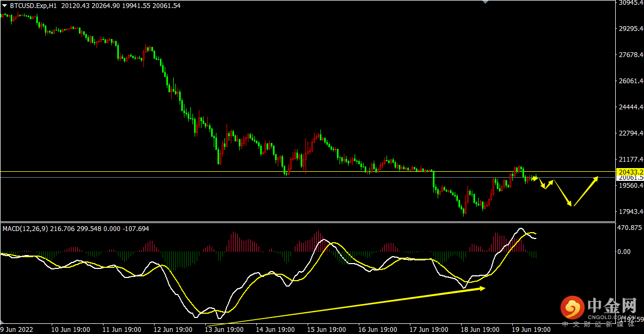Image resolution: width=644 pixels, height=334 pixels.
Task: Click the 10 Jun 19:00 time label
Action: pyautogui.click(x=70, y=330)
